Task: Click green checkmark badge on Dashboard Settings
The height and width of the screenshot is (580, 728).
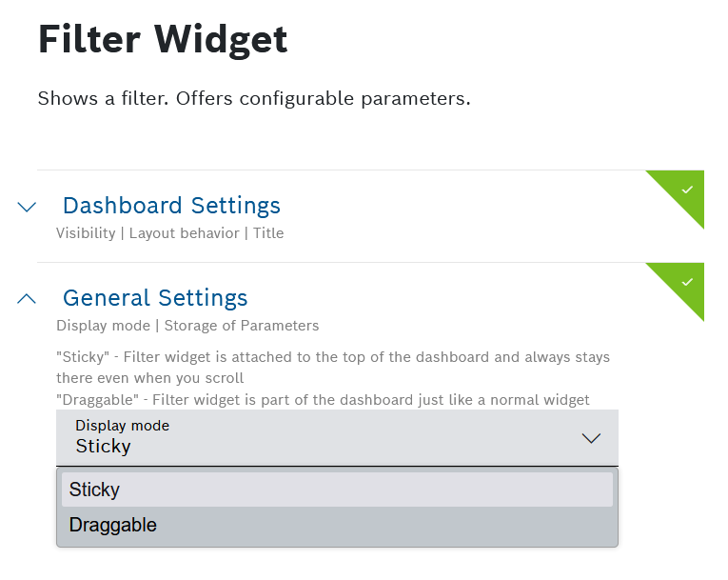Action: (687, 190)
